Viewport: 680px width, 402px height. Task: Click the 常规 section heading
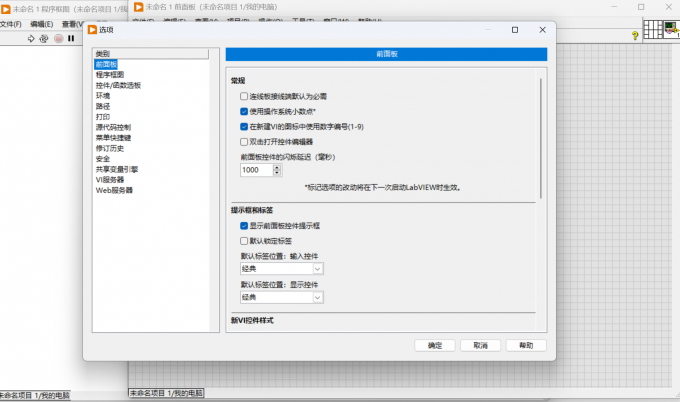238,81
